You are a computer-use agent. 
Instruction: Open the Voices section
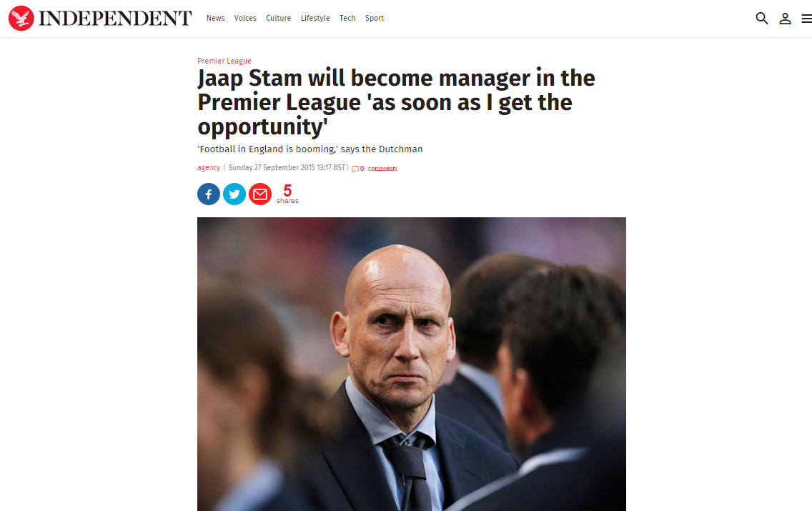(245, 18)
